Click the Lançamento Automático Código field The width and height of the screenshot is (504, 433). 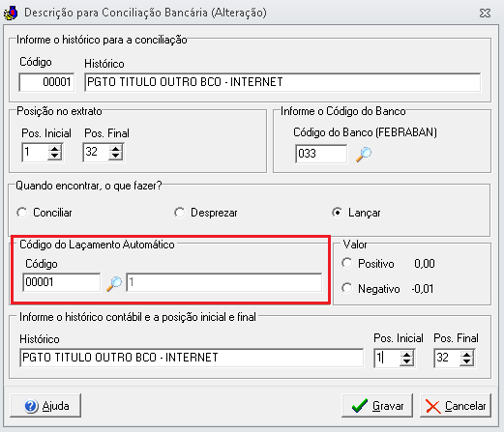62,282
